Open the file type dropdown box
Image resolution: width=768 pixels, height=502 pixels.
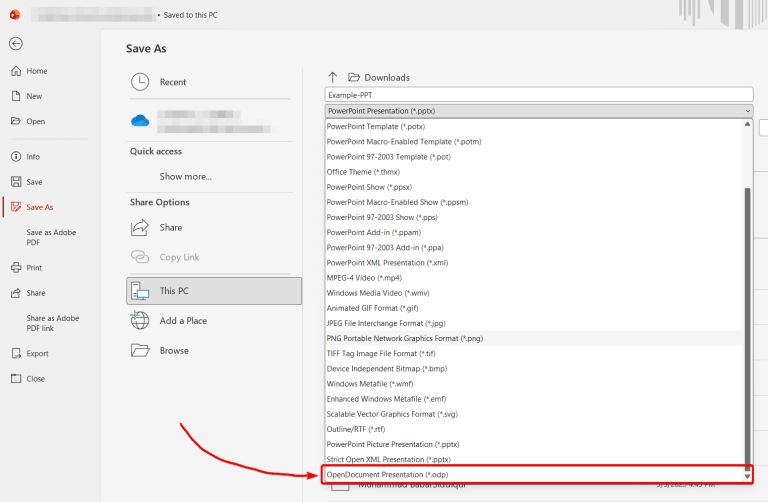pyautogui.click(x=539, y=111)
